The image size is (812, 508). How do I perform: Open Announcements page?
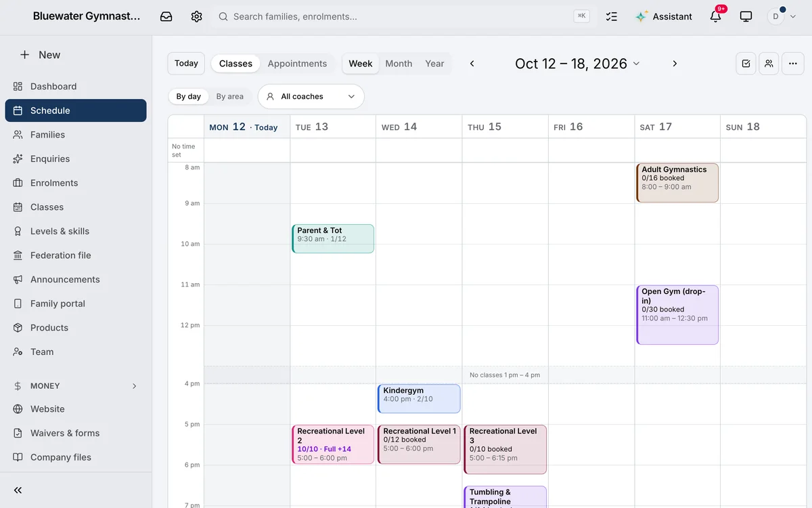pyautogui.click(x=76, y=279)
